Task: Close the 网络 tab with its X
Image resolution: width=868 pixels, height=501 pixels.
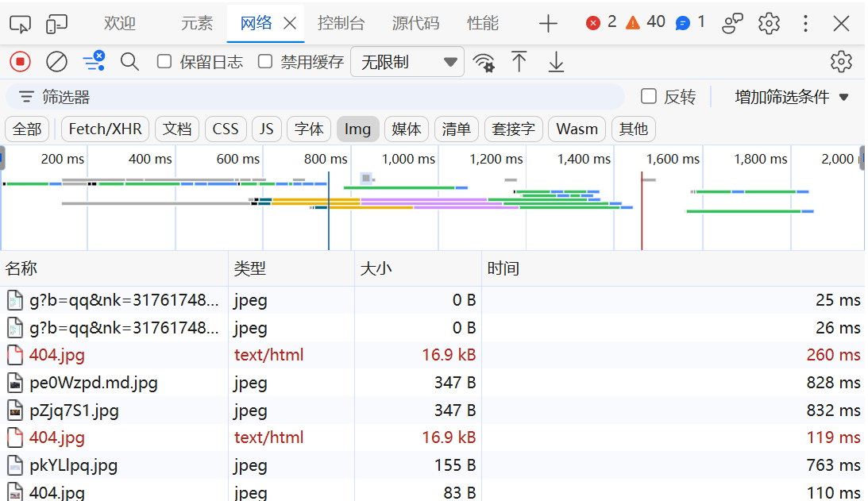Action: pos(290,23)
